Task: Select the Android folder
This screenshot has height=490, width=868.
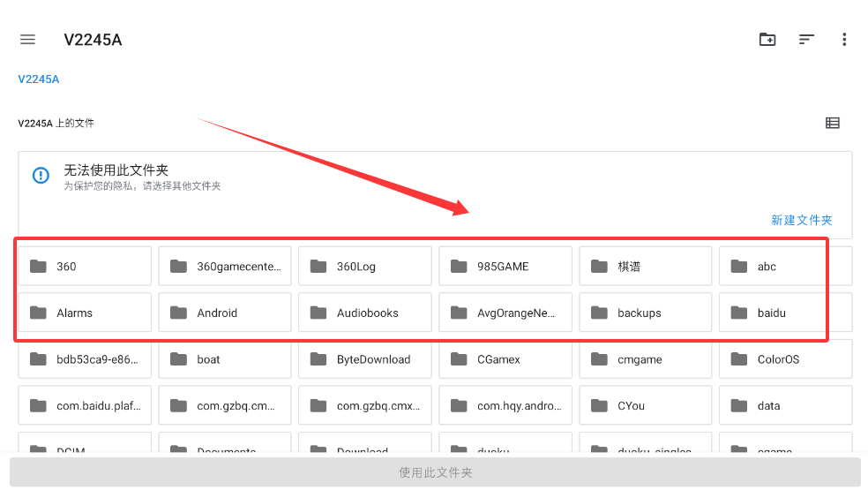Action: (x=225, y=313)
